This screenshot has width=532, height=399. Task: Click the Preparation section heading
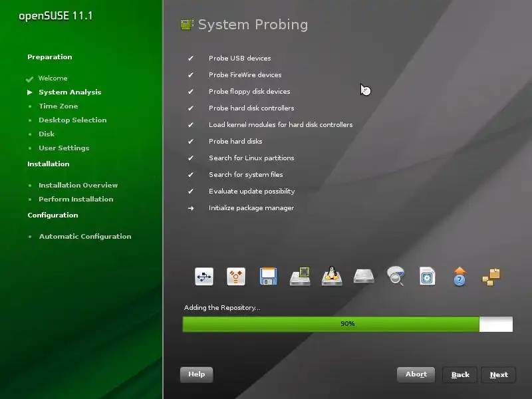pyautogui.click(x=49, y=57)
